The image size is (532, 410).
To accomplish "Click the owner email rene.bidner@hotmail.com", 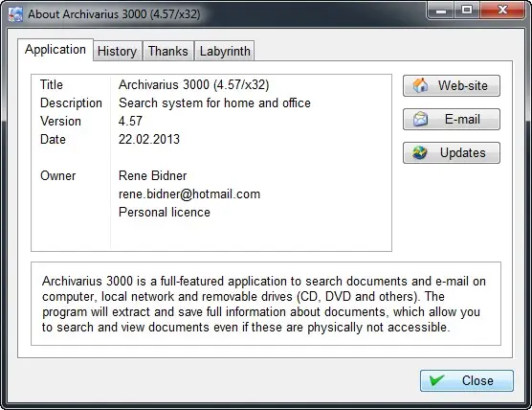I will [x=189, y=194].
